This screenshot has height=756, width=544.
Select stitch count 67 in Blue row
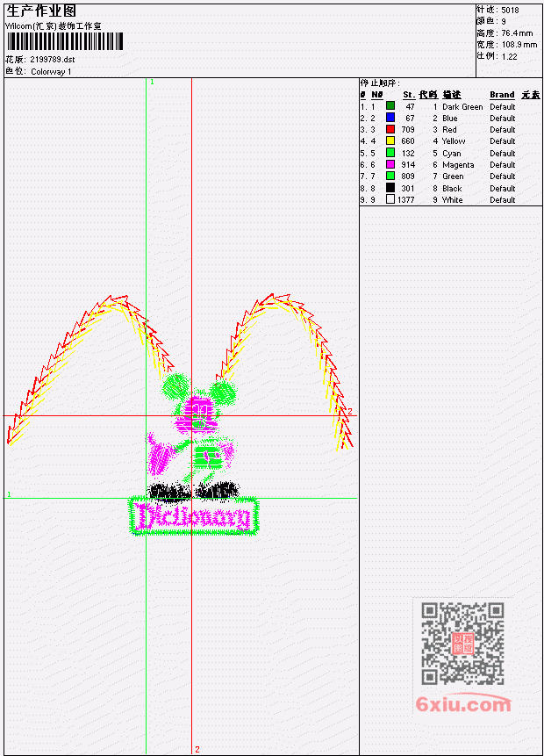[x=410, y=119]
